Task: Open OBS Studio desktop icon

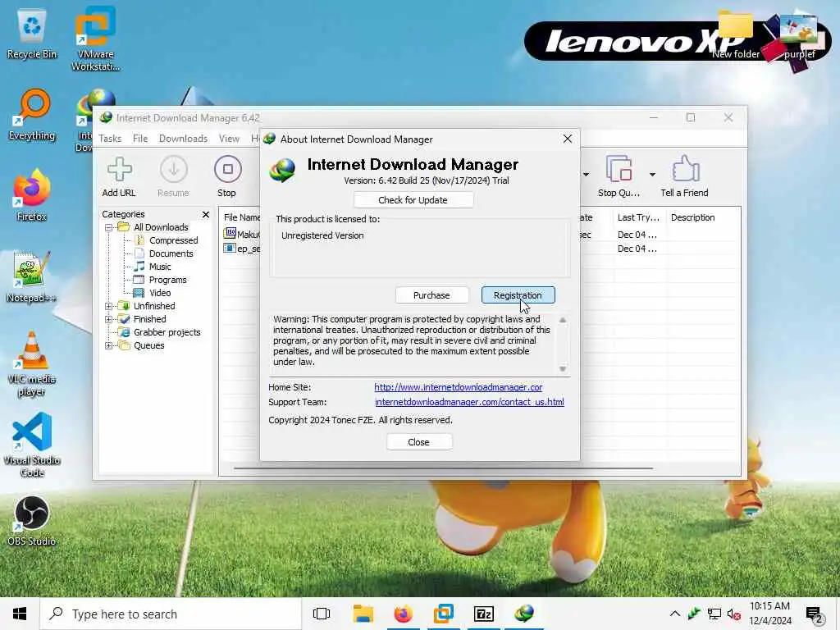Action: (x=32, y=521)
